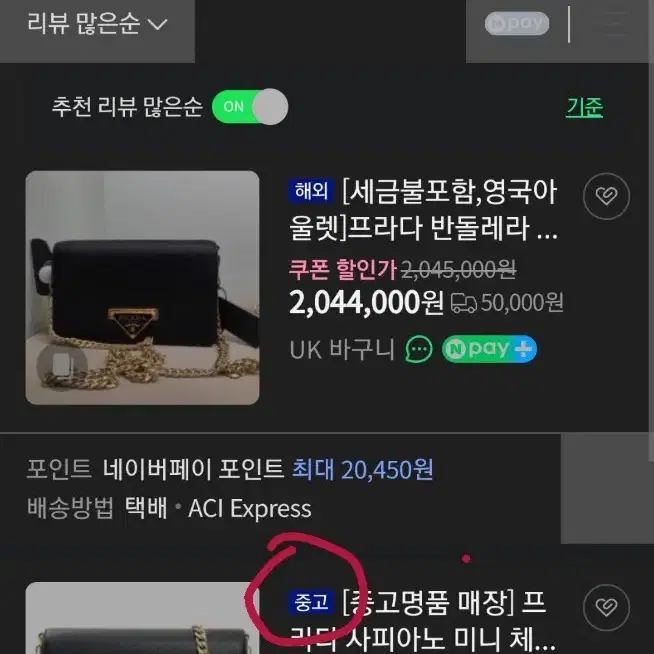Screen dimensions: 654x654
Task: Open the list view menu icon
Action: coord(613,24)
